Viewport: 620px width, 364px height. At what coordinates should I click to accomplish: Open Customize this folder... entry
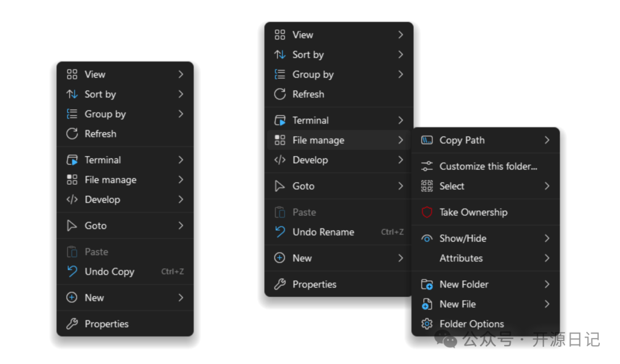pos(488,166)
